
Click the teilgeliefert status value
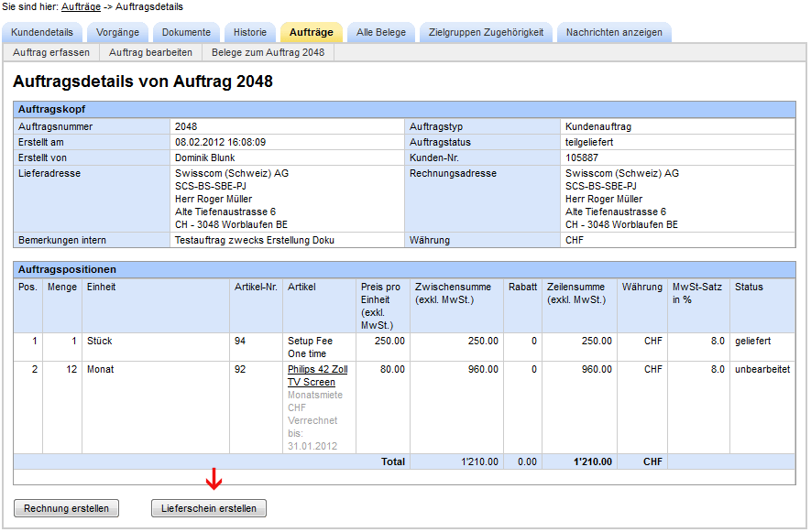(589, 142)
